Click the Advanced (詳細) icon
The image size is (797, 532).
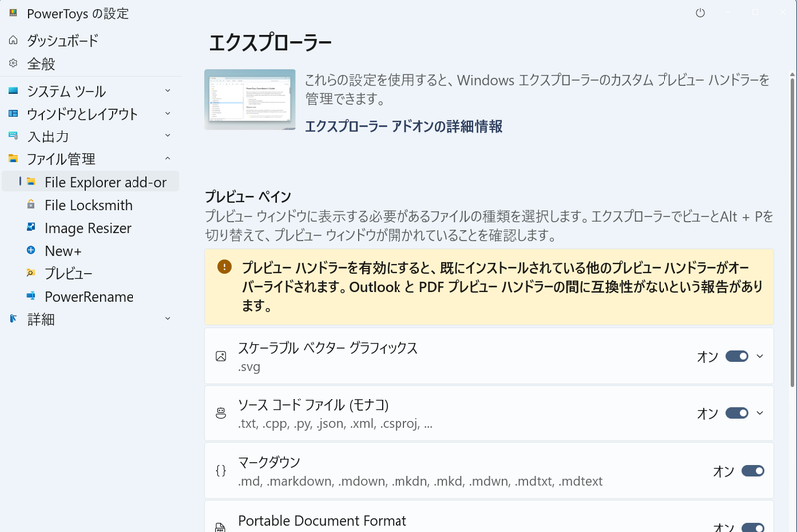coord(13,319)
